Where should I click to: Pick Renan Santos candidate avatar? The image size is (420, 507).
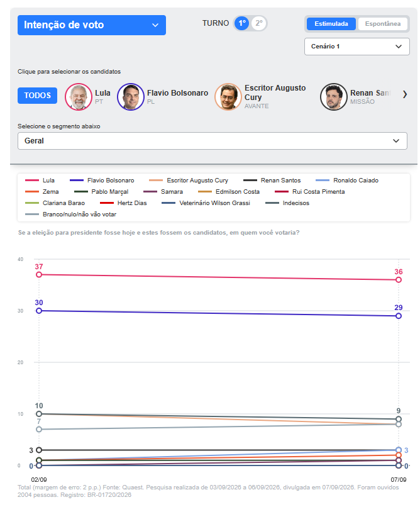click(334, 97)
